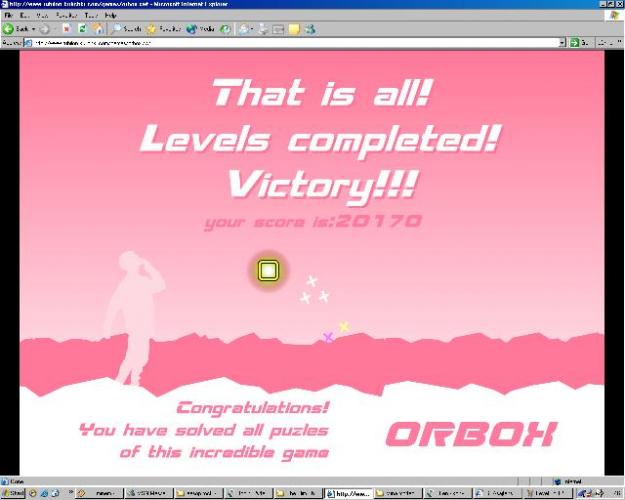Screen dimensions: 625x500
Task: Open the Search pane from toolbar
Action: pyautogui.click(x=126, y=29)
